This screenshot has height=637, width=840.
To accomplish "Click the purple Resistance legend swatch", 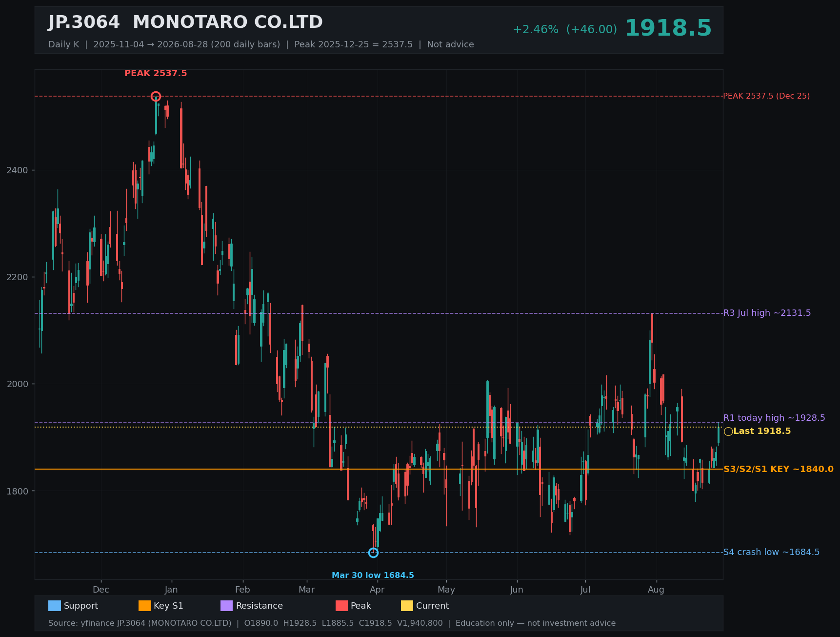I will click(227, 606).
